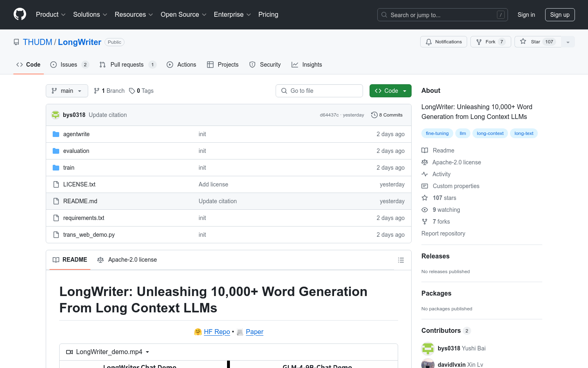The image size is (588, 368).
Task: Click the Sign in link
Action: tap(526, 15)
